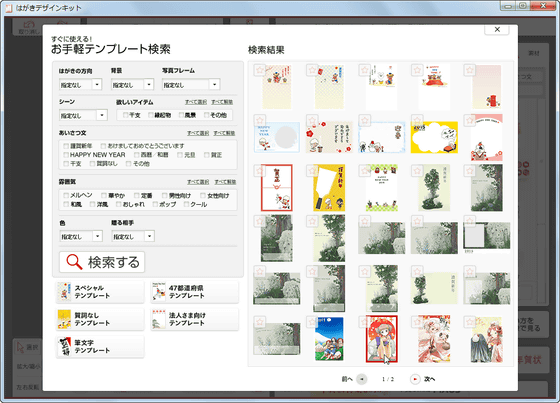Check the クール checkbox

(186, 204)
